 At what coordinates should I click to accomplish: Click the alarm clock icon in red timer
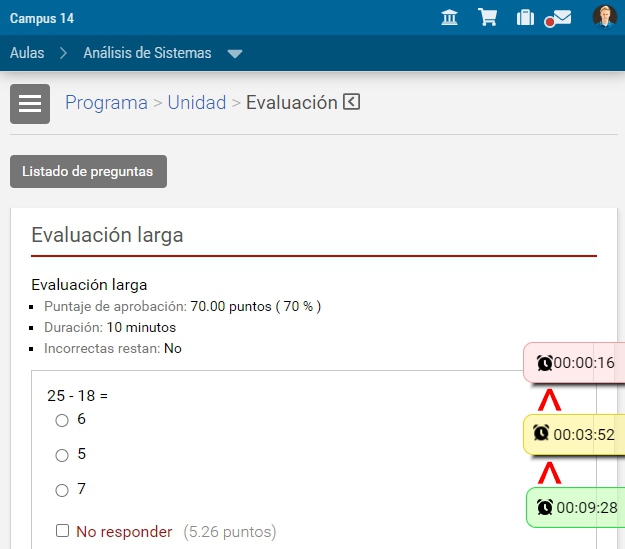545,363
